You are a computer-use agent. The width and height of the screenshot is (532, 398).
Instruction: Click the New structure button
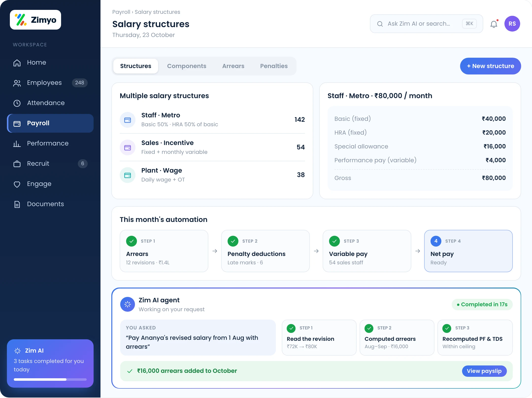point(490,66)
